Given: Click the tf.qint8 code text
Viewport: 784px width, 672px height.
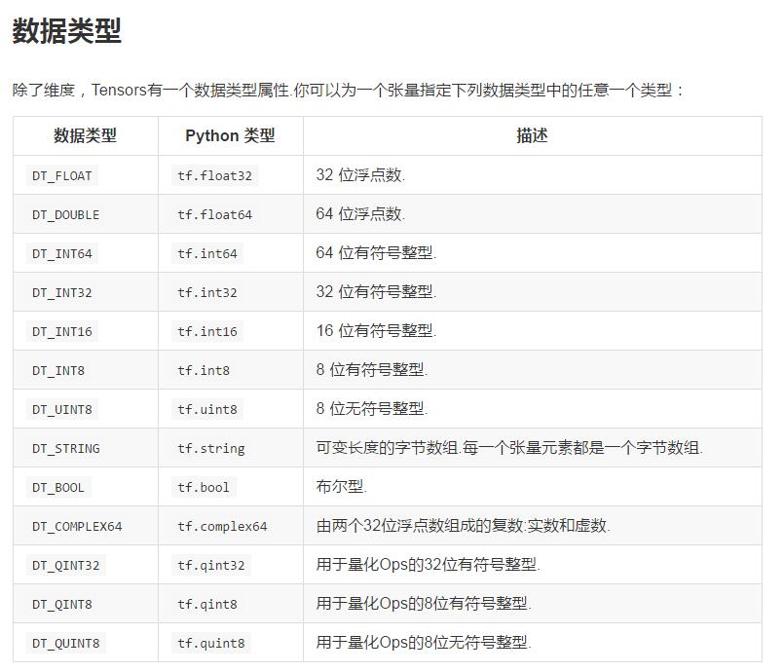Looking at the screenshot, I should pos(206,604).
